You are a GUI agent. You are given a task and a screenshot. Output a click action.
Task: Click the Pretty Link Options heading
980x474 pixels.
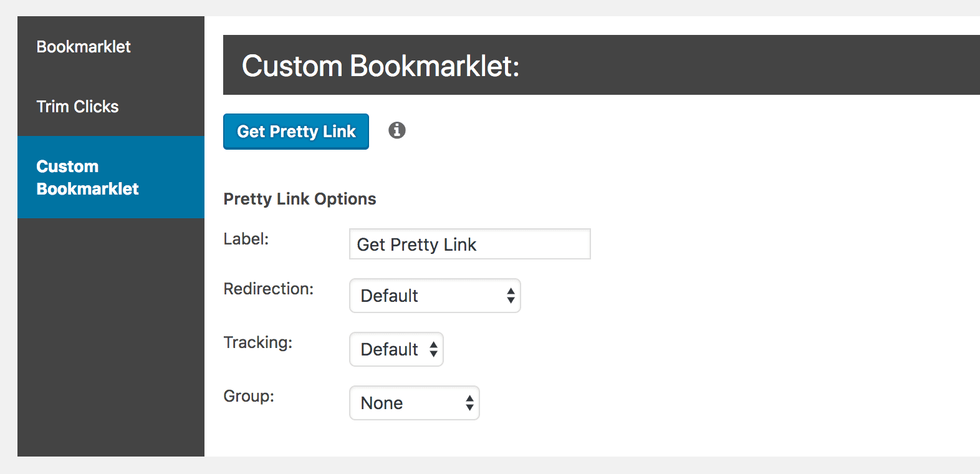pos(300,199)
